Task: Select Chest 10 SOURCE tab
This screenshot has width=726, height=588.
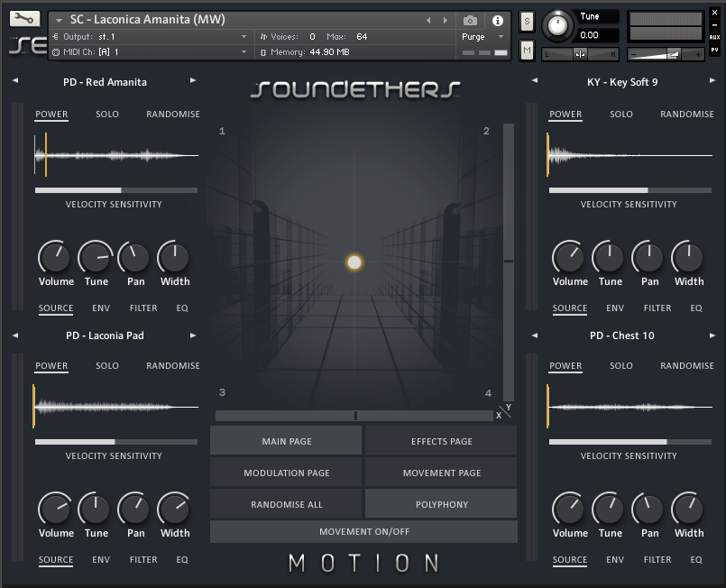Action: click(569, 559)
